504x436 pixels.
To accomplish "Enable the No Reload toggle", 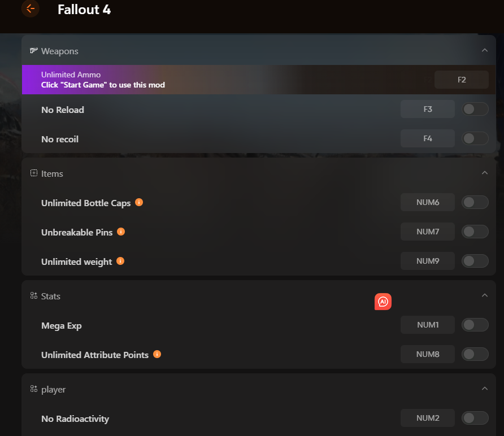I will [x=475, y=109].
